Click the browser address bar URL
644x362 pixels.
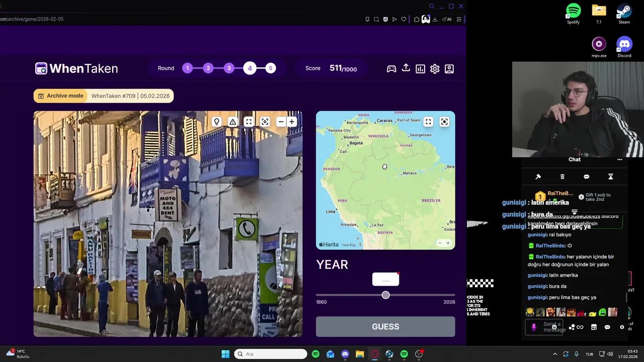32,19
